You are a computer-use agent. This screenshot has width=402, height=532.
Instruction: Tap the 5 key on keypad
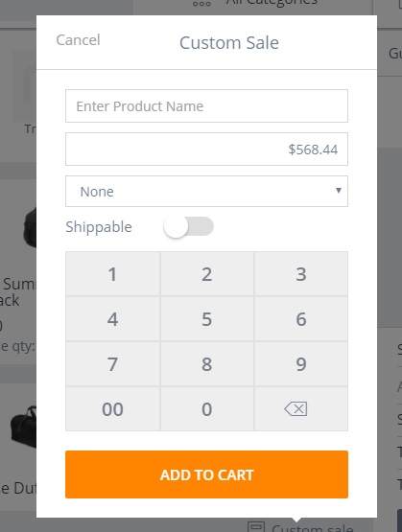click(x=207, y=319)
